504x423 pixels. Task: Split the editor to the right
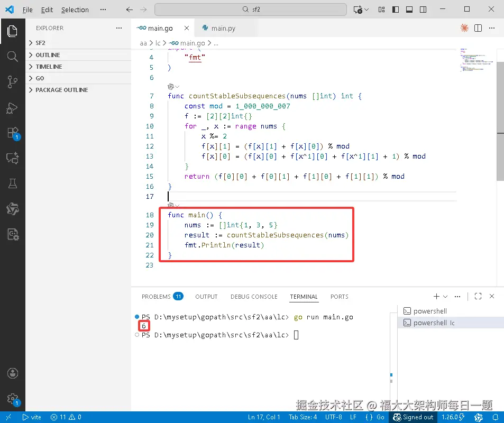pos(478,28)
